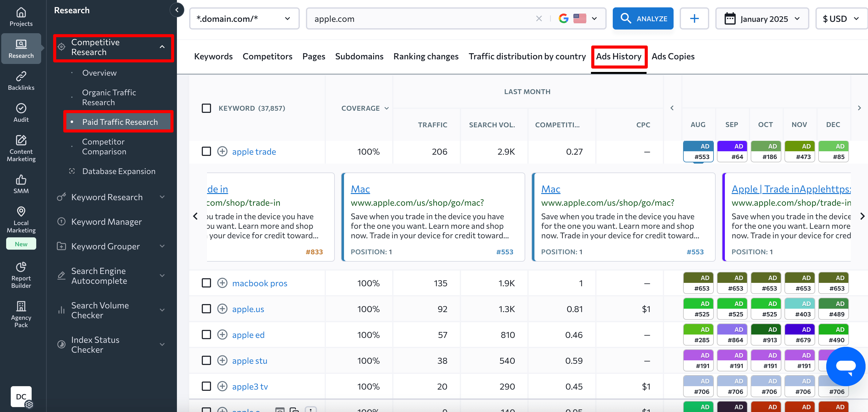Open Keyword Manager in sidebar
The height and width of the screenshot is (412, 868).
tap(107, 222)
